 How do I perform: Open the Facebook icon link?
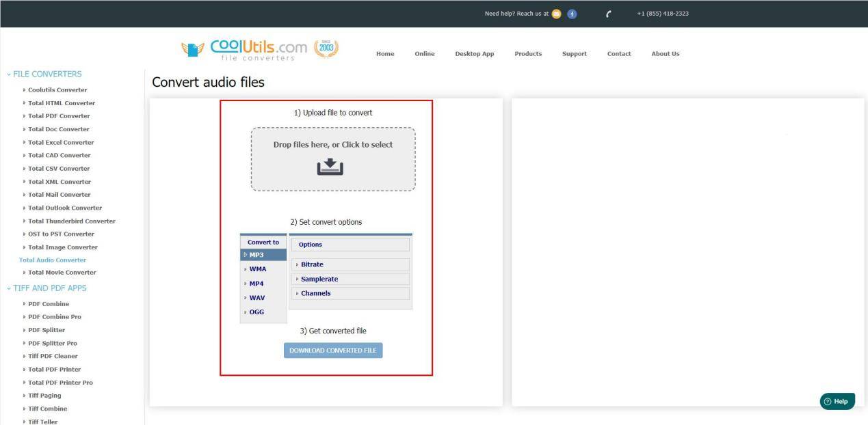click(572, 14)
